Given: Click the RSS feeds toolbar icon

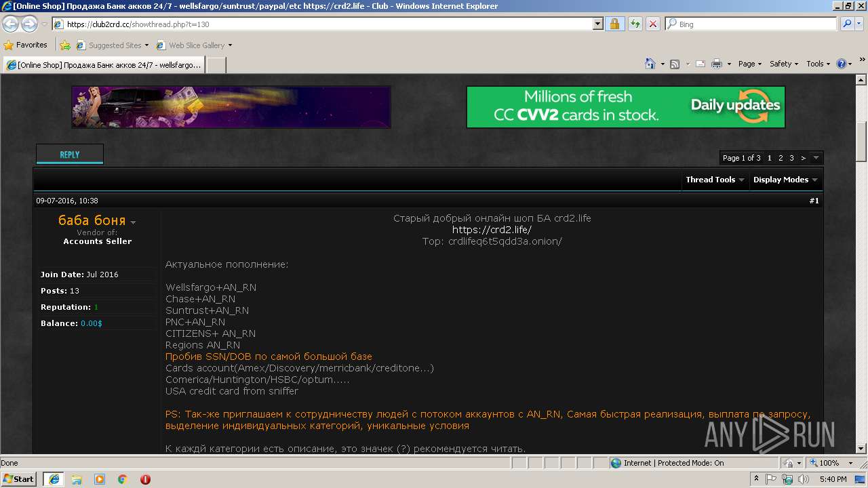Looking at the screenshot, I should click(675, 64).
